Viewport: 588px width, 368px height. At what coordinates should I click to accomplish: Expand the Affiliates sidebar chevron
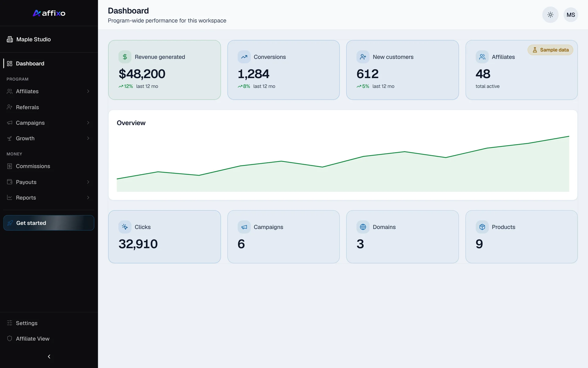(88, 91)
